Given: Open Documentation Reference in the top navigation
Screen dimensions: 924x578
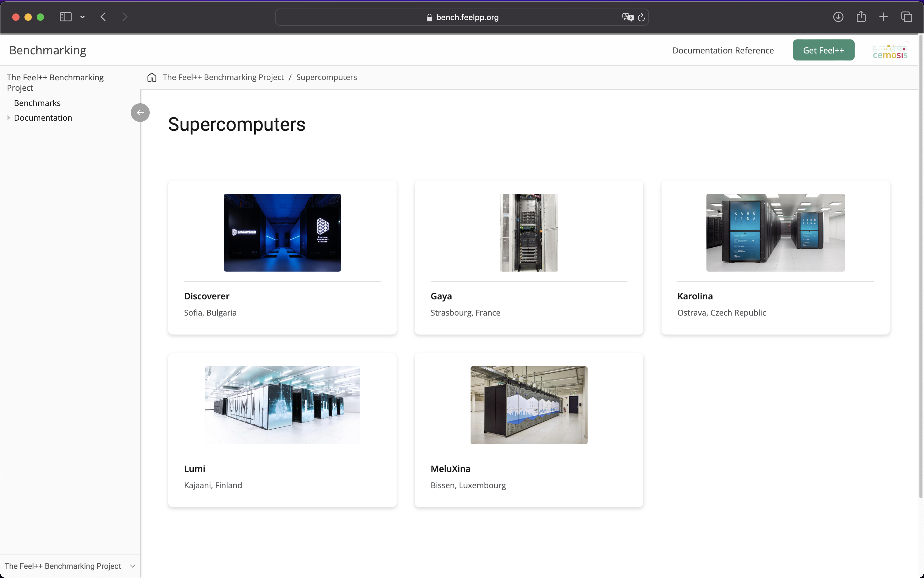Looking at the screenshot, I should (723, 50).
